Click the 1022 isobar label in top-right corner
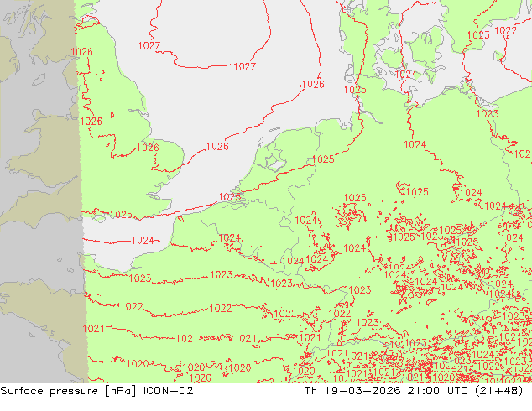Image resolution: width=532 pixels, height=411 pixels. (505, 30)
